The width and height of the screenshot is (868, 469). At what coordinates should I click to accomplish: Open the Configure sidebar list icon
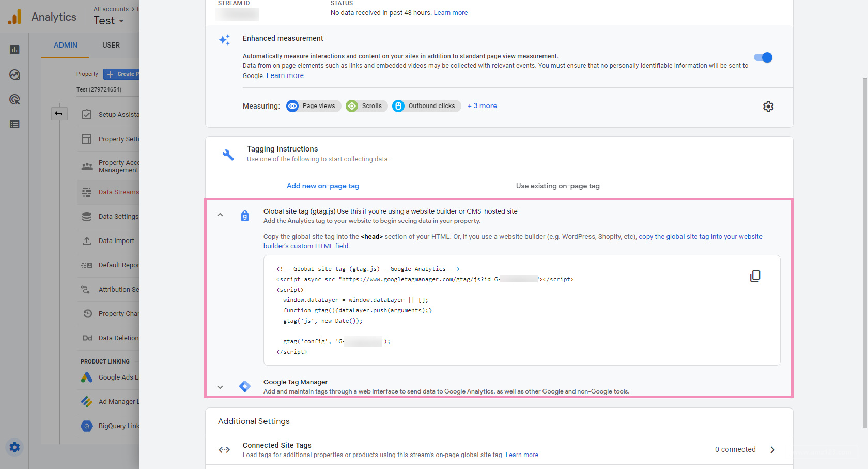14,124
